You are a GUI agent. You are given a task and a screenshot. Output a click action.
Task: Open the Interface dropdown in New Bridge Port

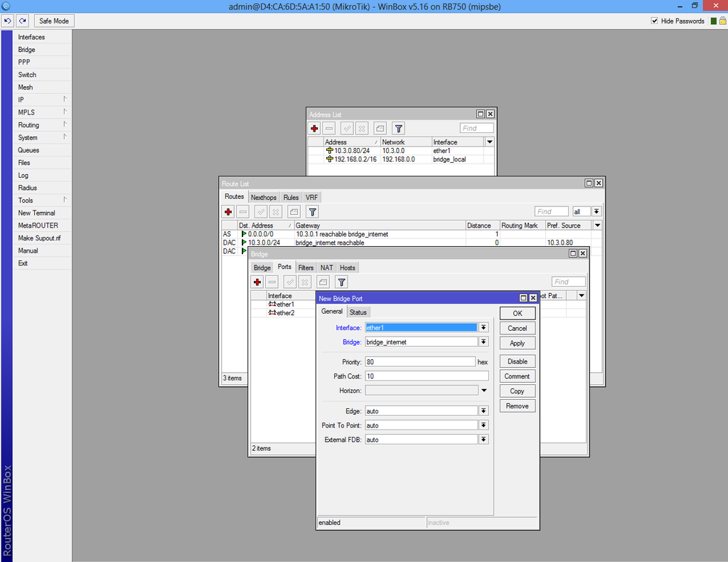tap(483, 327)
